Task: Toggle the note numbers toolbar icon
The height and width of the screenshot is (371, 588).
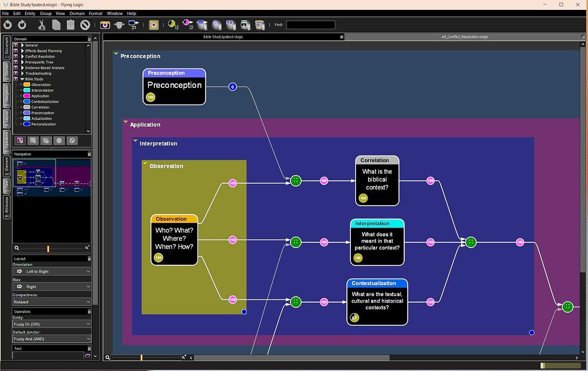Action: (231, 25)
